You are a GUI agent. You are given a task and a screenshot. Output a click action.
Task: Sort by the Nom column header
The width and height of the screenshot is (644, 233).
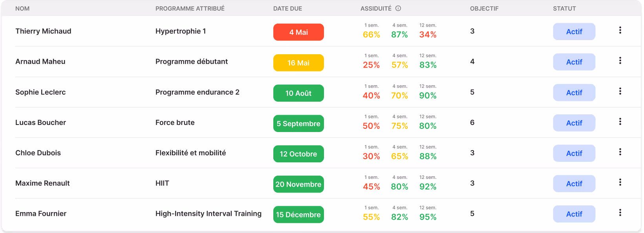(22, 9)
